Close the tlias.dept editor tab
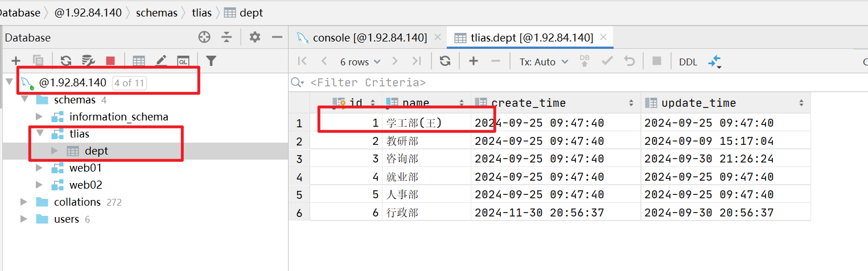868x271 pixels. (603, 37)
